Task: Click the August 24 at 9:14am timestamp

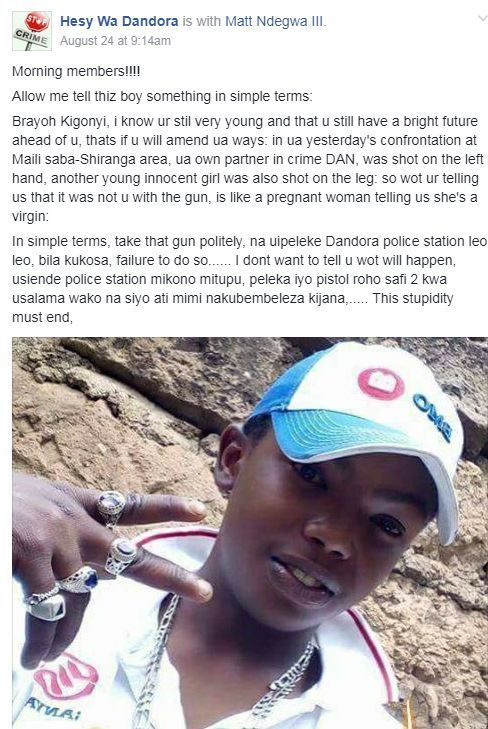Action: coord(115,41)
